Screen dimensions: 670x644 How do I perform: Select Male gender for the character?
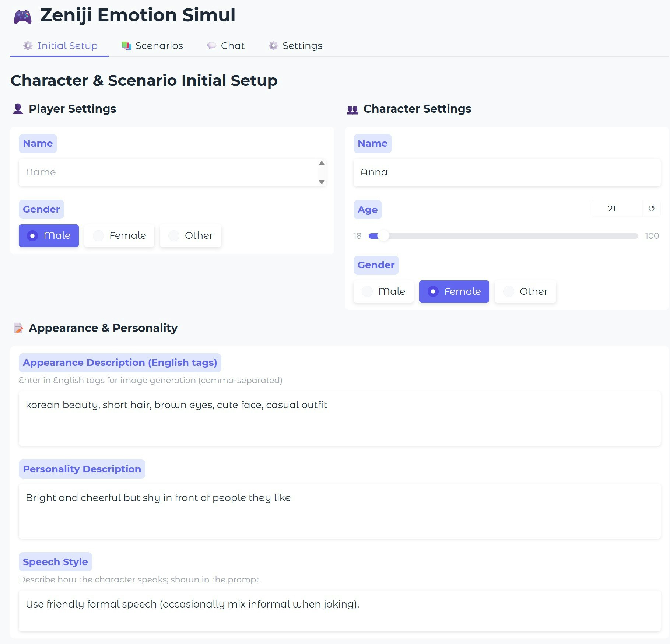coord(383,291)
